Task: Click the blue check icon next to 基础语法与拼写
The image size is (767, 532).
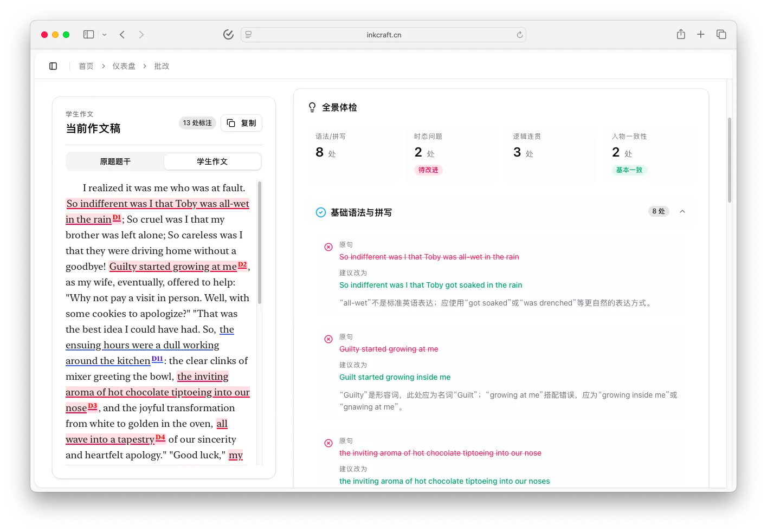Action: click(321, 212)
